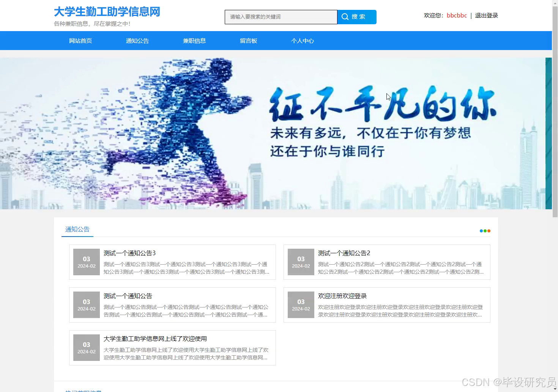Focus the keyword search input field

(x=281, y=17)
